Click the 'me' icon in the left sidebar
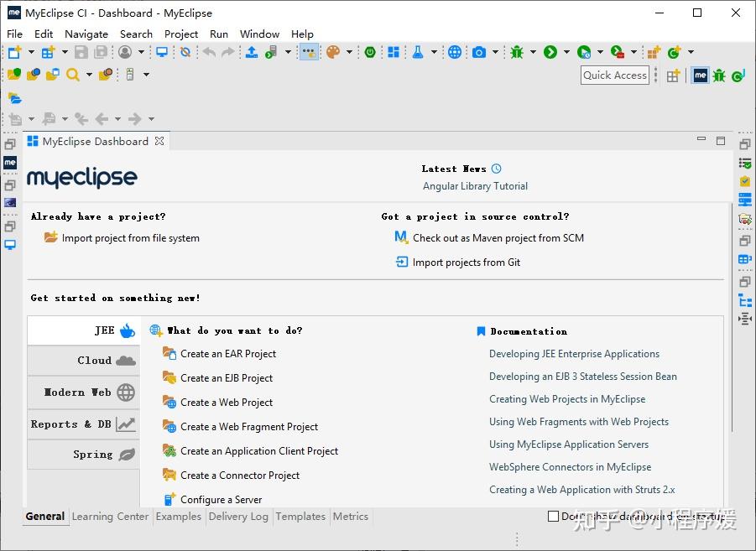Viewport: 756px width, 551px height. pos(10,163)
